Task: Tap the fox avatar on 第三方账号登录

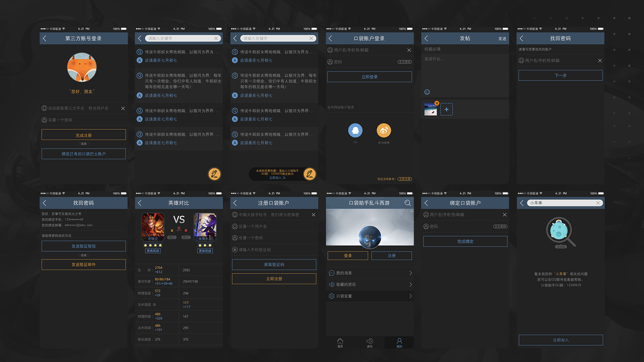Action: pyautogui.click(x=81, y=68)
